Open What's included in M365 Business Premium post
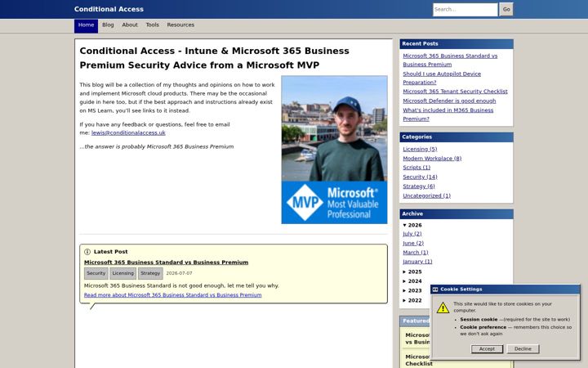Screen dimensions: 588x368 click(x=448, y=114)
